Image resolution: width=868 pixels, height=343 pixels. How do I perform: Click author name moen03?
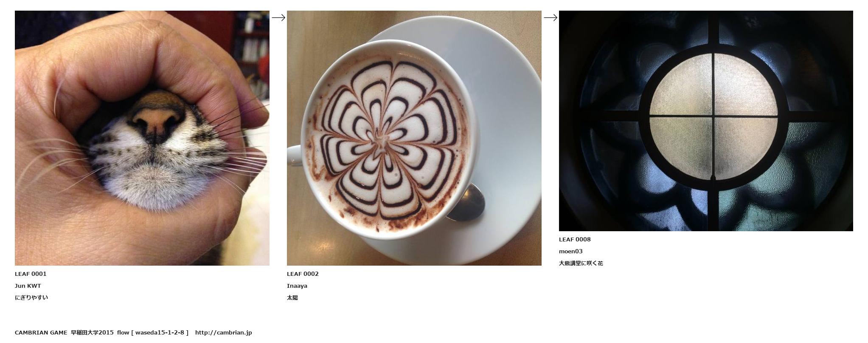click(571, 251)
